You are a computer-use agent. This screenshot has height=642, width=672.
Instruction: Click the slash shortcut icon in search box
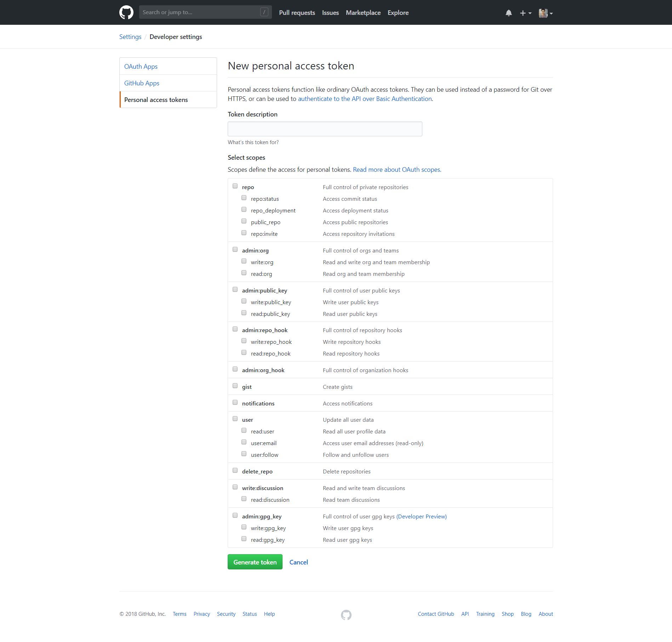point(264,12)
